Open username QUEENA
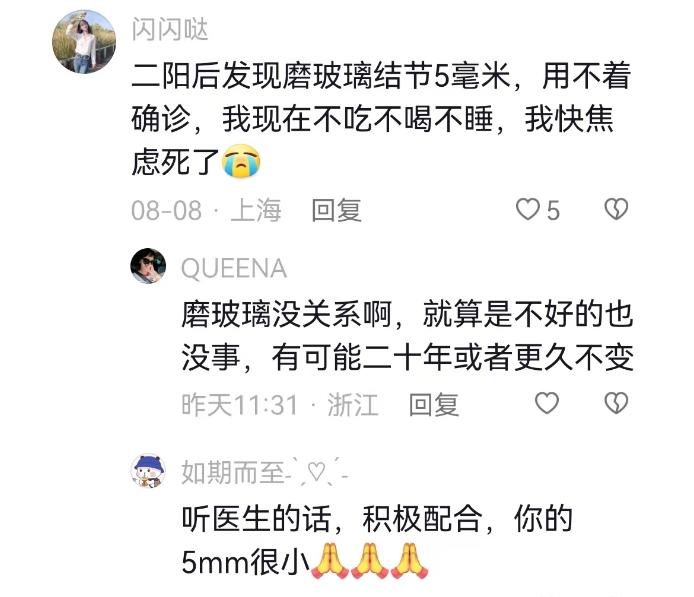 click(234, 268)
